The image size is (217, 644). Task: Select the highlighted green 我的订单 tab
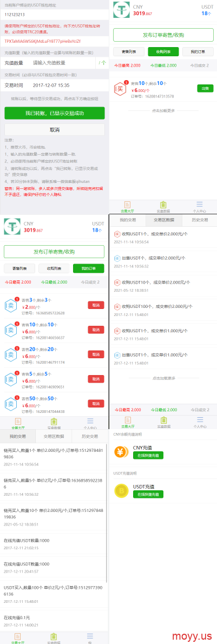click(88, 268)
